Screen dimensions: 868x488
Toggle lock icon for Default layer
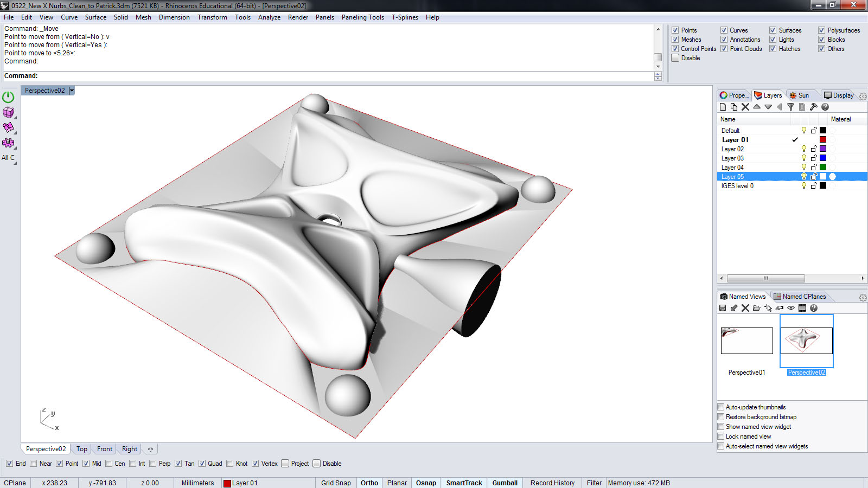814,130
